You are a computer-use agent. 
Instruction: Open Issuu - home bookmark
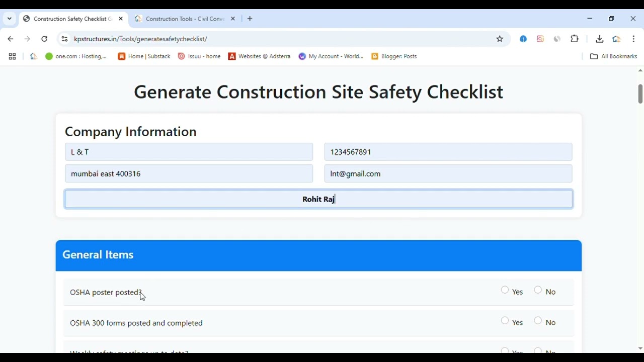click(200, 57)
